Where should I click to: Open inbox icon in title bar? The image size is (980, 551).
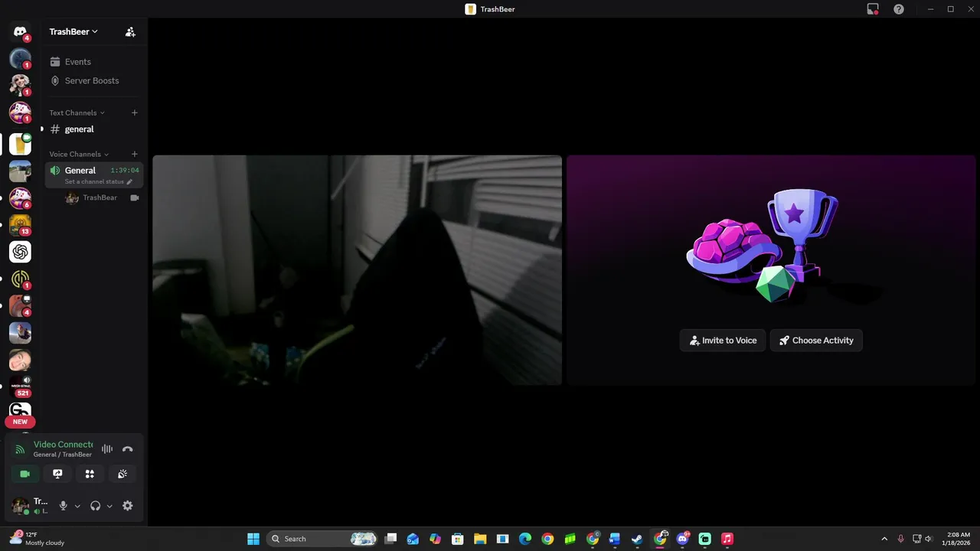pos(873,9)
